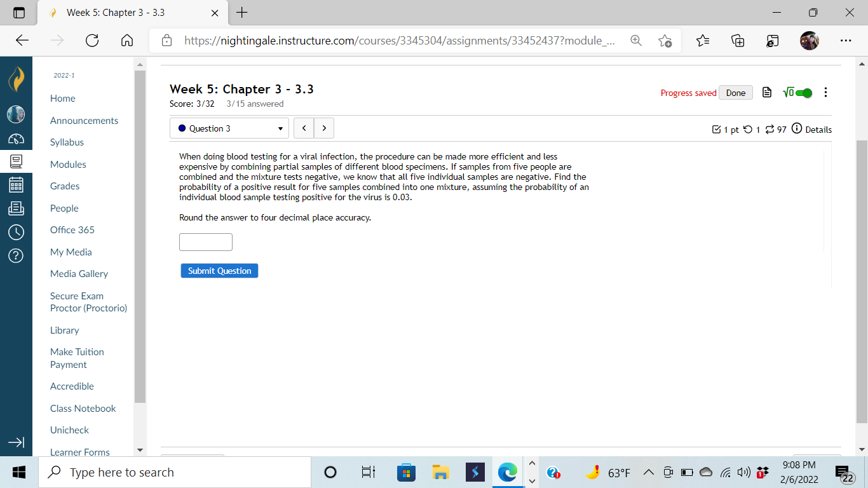Submit the answer with Submit Question
The image size is (868, 488).
pos(219,270)
